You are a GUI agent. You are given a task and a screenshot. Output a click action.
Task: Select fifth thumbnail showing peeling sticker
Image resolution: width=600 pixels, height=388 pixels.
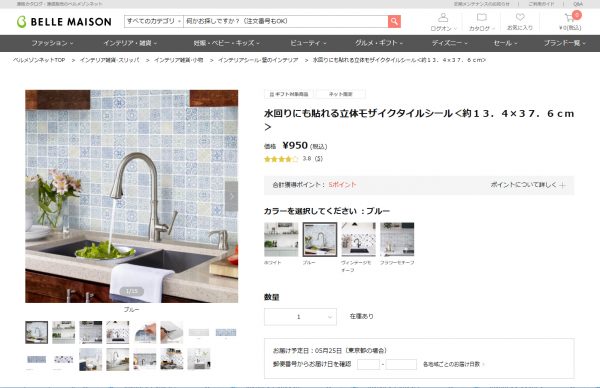click(x=145, y=332)
